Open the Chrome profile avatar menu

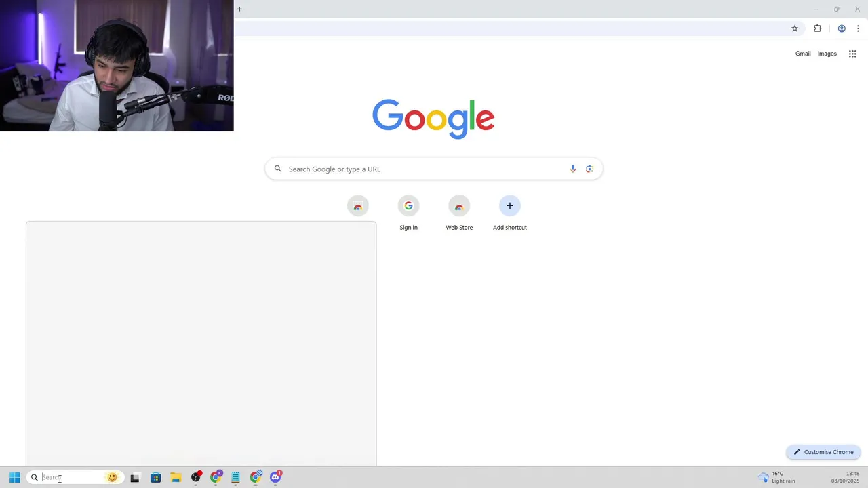click(x=842, y=28)
